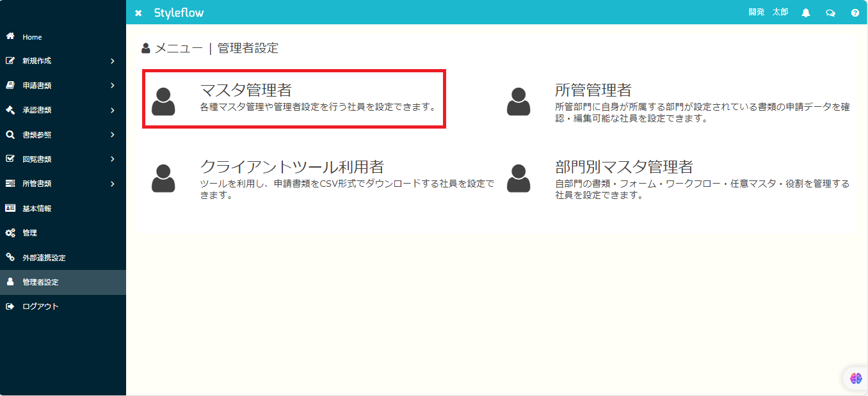Expand the 書類参照 chevron
Screen dimensions: 868x396
(112, 135)
